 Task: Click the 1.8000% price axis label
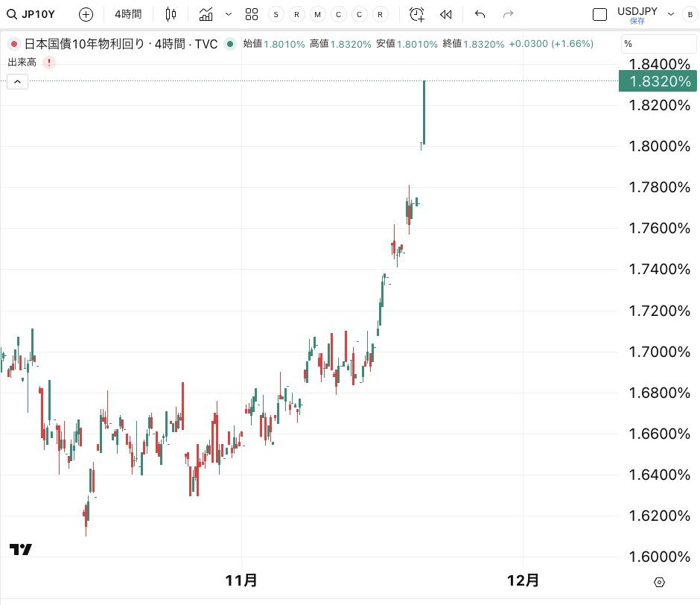coord(659,146)
